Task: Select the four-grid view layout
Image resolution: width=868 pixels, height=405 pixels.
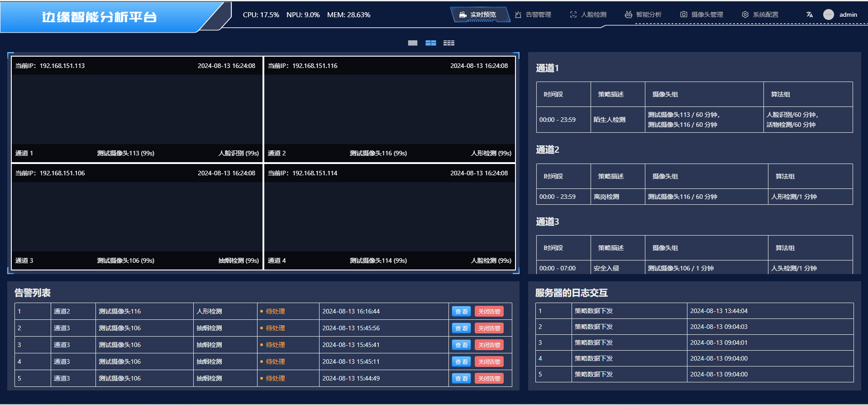Action: pos(431,43)
